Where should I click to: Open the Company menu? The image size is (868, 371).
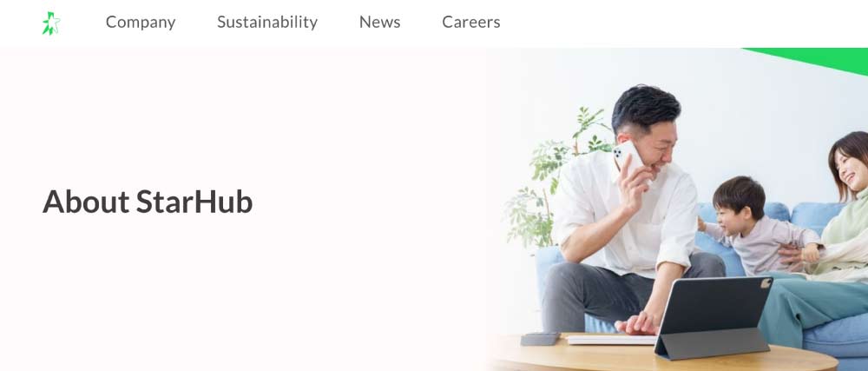141,22
